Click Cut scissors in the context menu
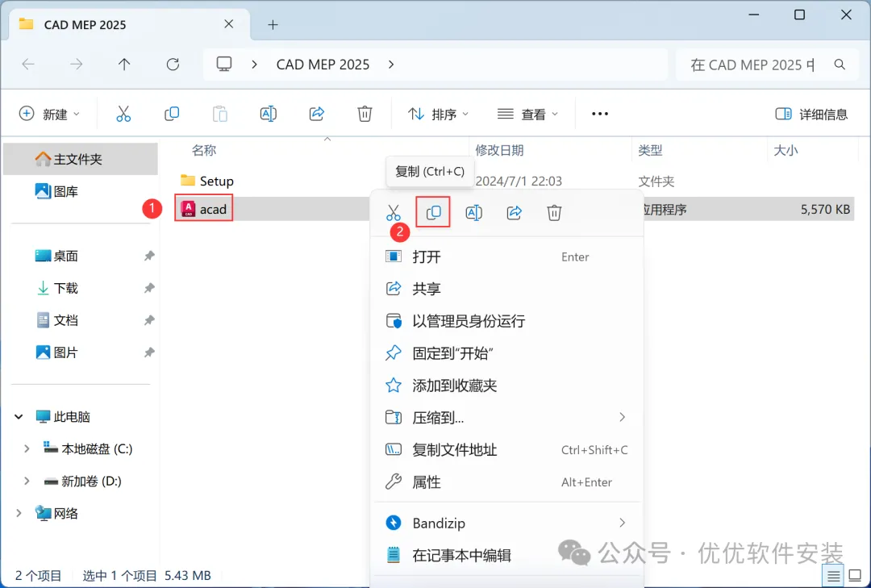 coord(394,212)
